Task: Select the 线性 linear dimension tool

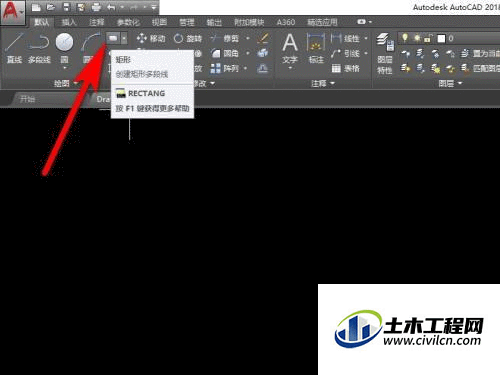Action: [x=345, y=38]
